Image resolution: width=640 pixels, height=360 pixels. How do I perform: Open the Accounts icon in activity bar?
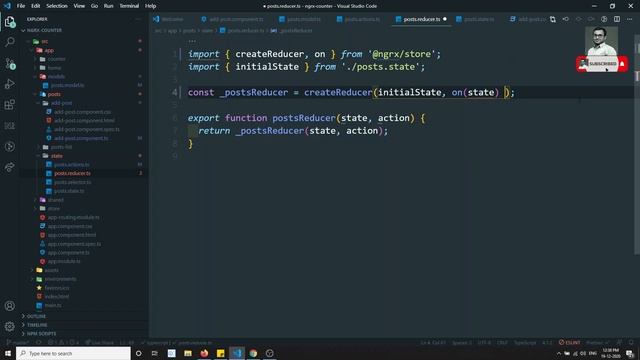click(10, 306)
